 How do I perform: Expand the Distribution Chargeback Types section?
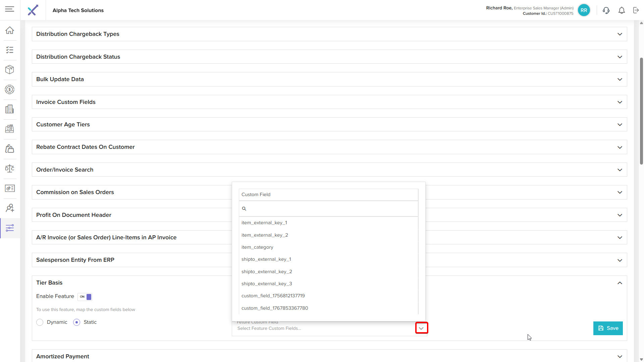click(620, 34)
